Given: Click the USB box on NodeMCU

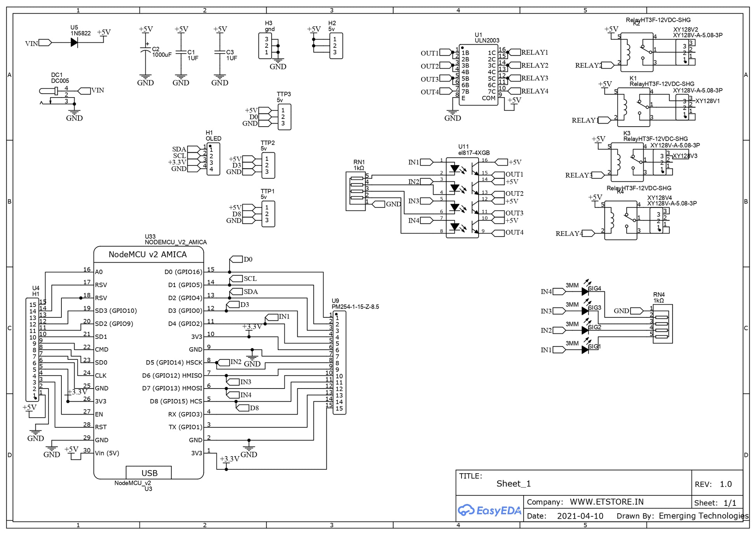Looking at the screenshot, I should pyautogui.click(x=149, y=473).
